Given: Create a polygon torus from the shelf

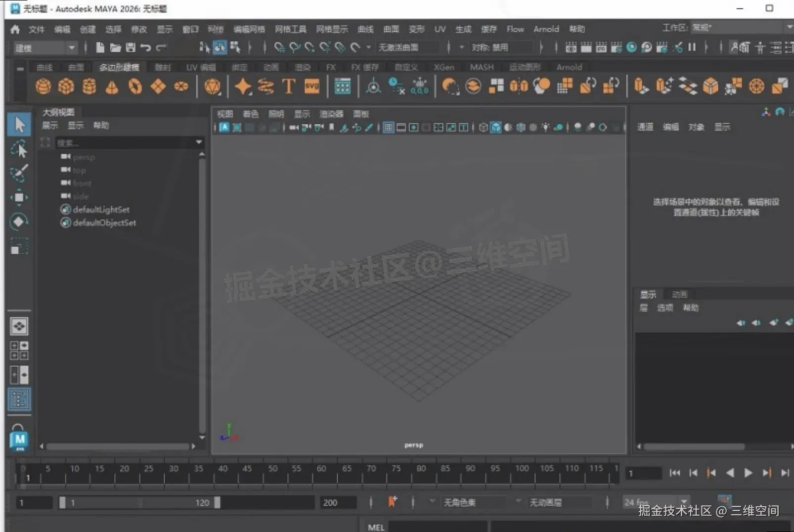Looking at the screenshot, I should [133, 87].
